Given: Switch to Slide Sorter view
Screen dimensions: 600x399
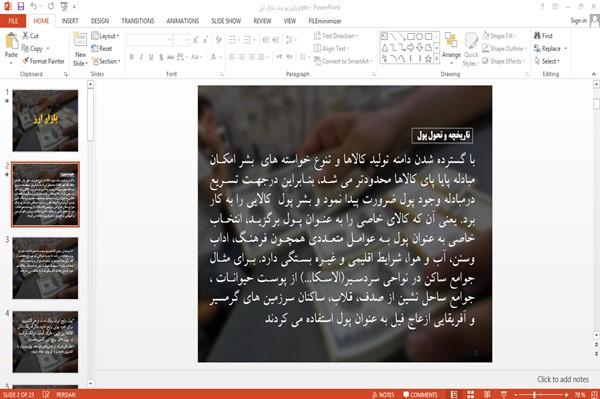Looking at the screenshot, I should pos(470,394).
